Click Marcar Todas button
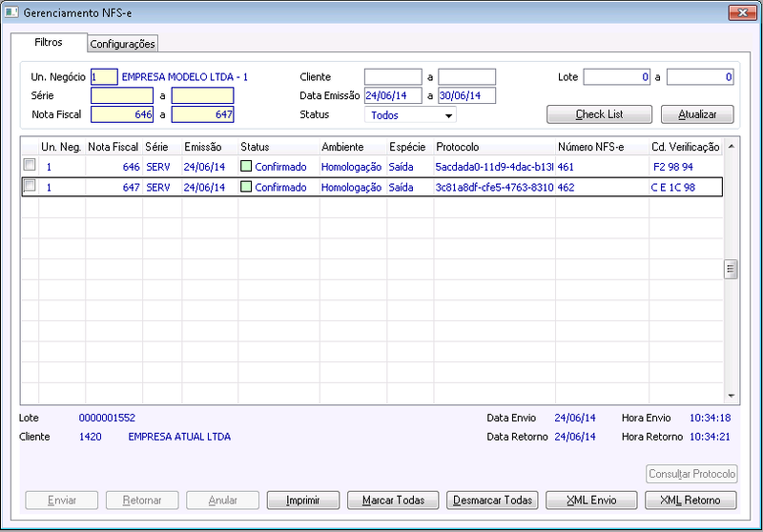The image size is (763, 532). [x=393, y=500]
